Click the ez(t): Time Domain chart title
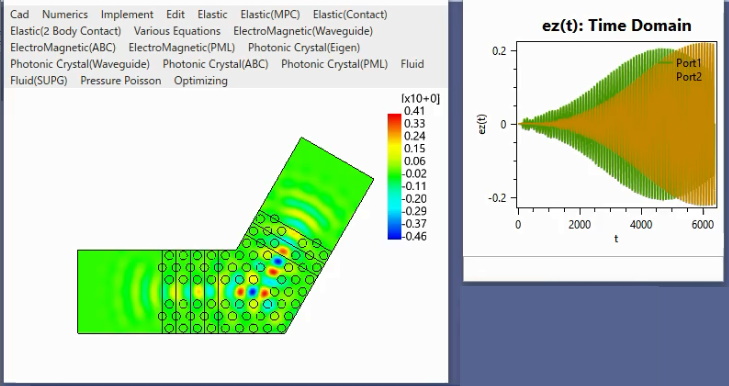729x386 pixels. pos(616,25)
